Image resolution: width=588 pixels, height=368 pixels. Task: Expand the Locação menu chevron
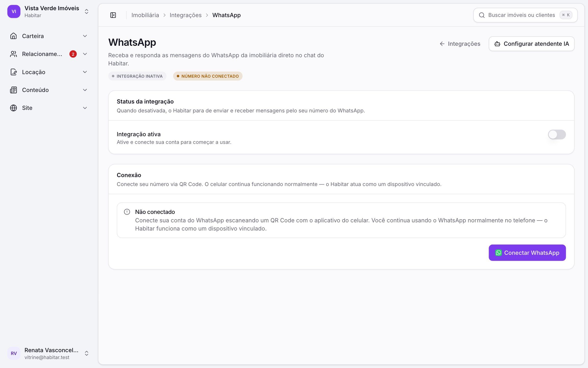click(x=85, y=72)
